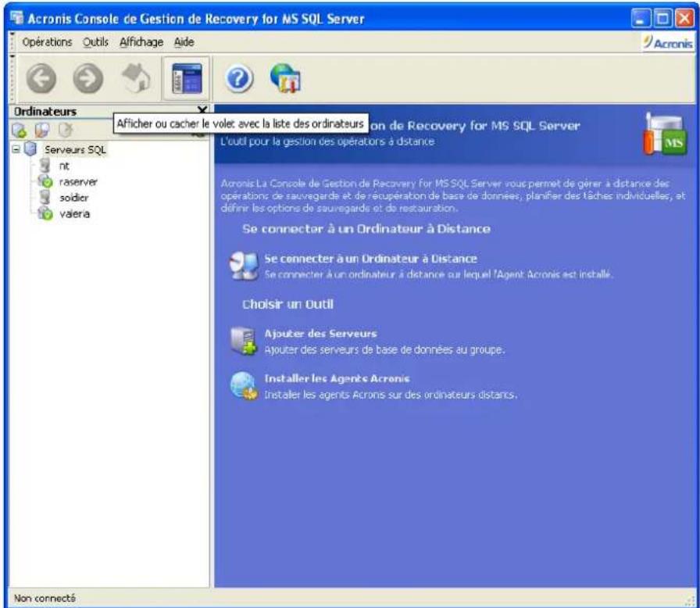Select the raserver entry in tree
This screenshot has height=608, width=700.
click(x=78, y=181)
